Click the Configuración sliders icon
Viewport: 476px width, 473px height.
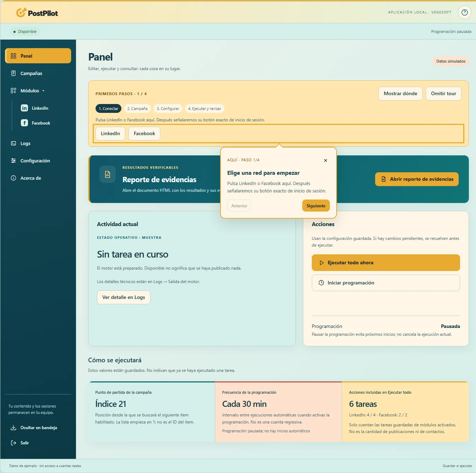tap(13, 161)
